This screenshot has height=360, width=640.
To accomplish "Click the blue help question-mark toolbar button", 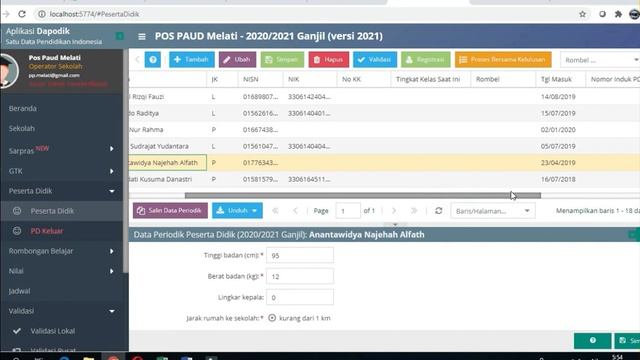I will coord(153,60).
